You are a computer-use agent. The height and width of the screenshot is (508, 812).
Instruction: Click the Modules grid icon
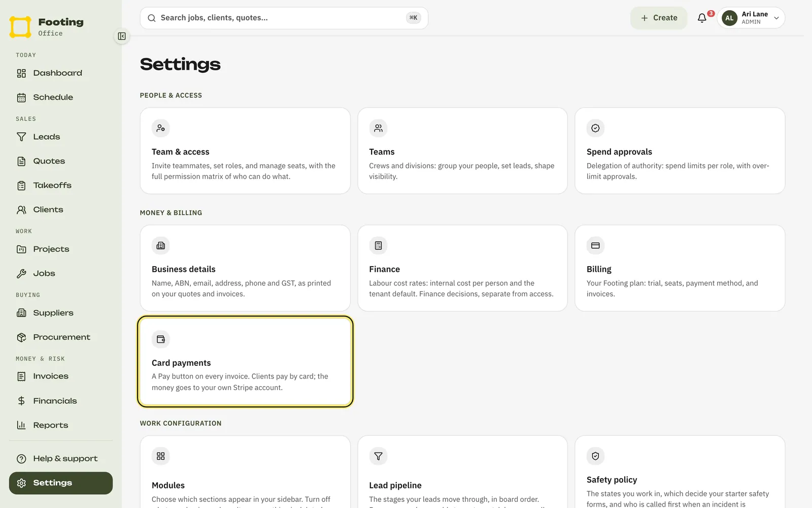[x=161, y=456]
